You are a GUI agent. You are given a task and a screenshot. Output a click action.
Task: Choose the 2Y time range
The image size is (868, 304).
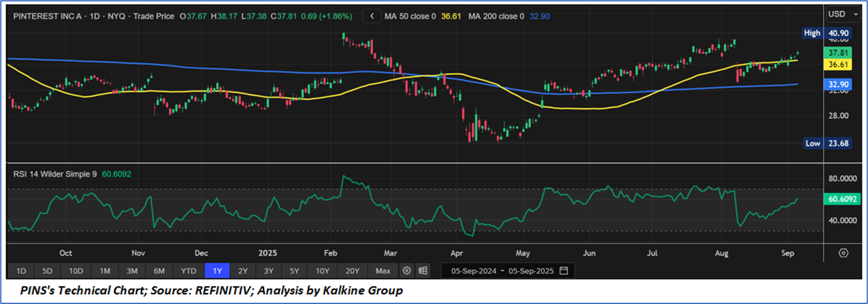click(x=242, y=271)
